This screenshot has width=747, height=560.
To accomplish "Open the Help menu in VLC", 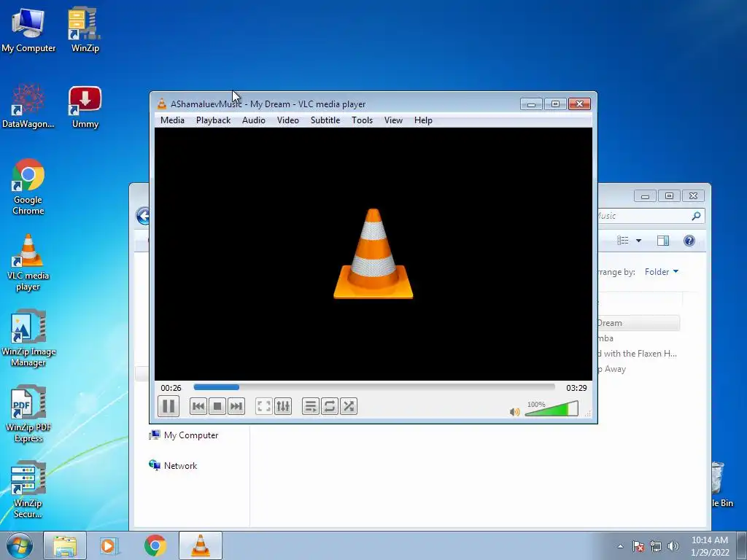I will click(x=423, y=120).
